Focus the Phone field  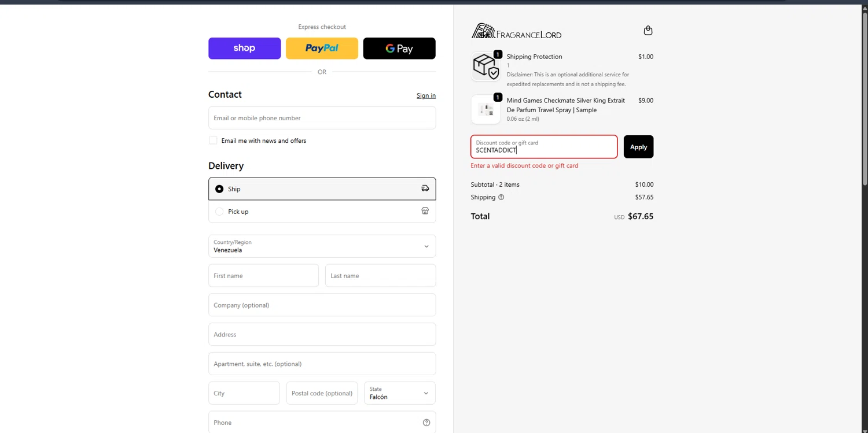pos(322,423)
